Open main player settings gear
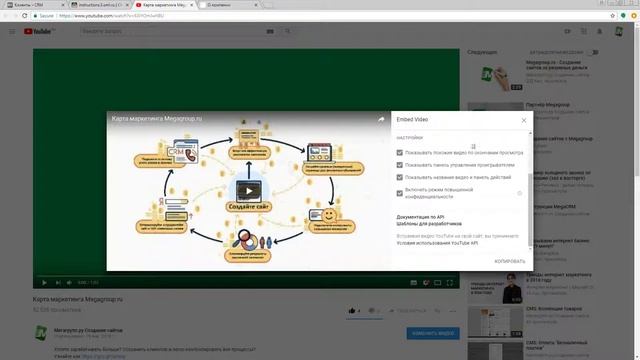 tap(426, 282)
